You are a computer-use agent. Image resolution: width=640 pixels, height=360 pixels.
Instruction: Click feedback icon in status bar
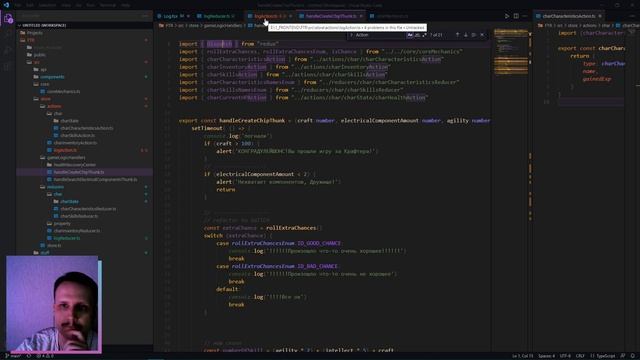pyautogui.click(x=623, y=356)
